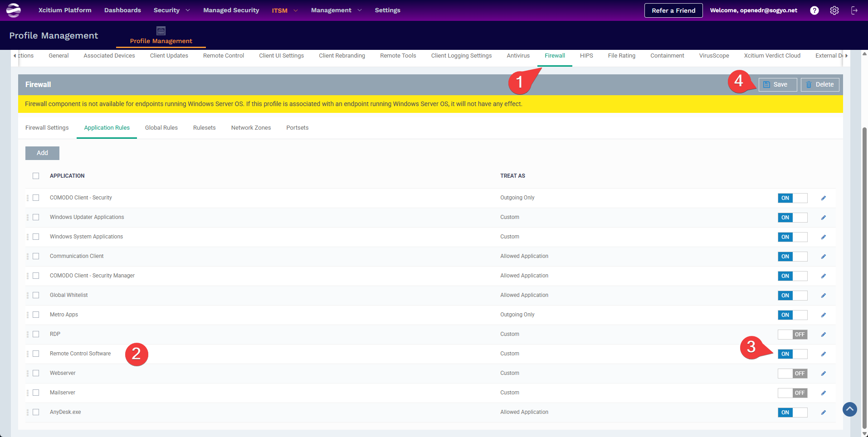Edit the COMODO Client - Security Manager pencil
The height and width of the screenshot is (437, 868).
pyautogui.click(x=824, y=276)
